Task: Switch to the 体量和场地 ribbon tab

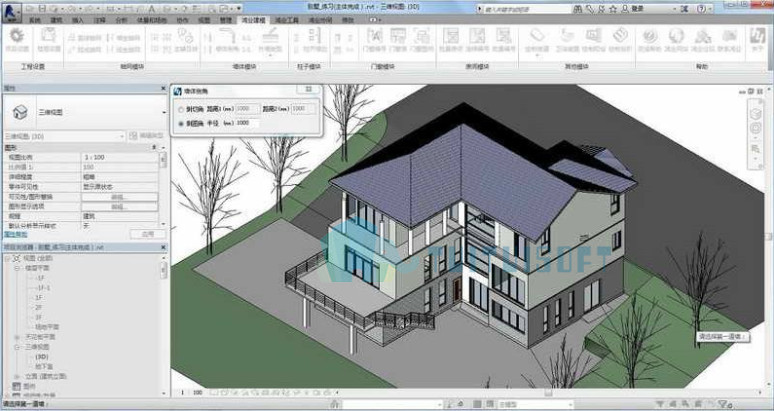Action: (x=152, y=20)
